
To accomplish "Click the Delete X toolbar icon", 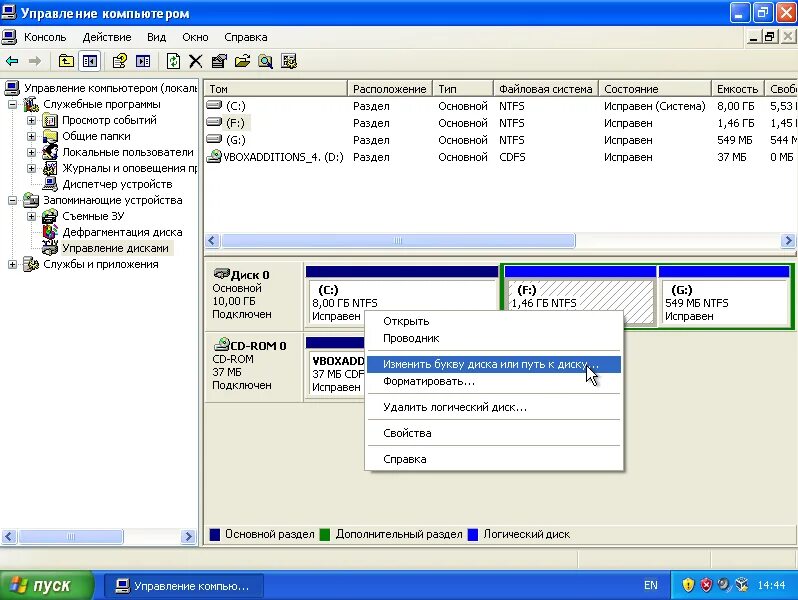I will tap(195, 62).
